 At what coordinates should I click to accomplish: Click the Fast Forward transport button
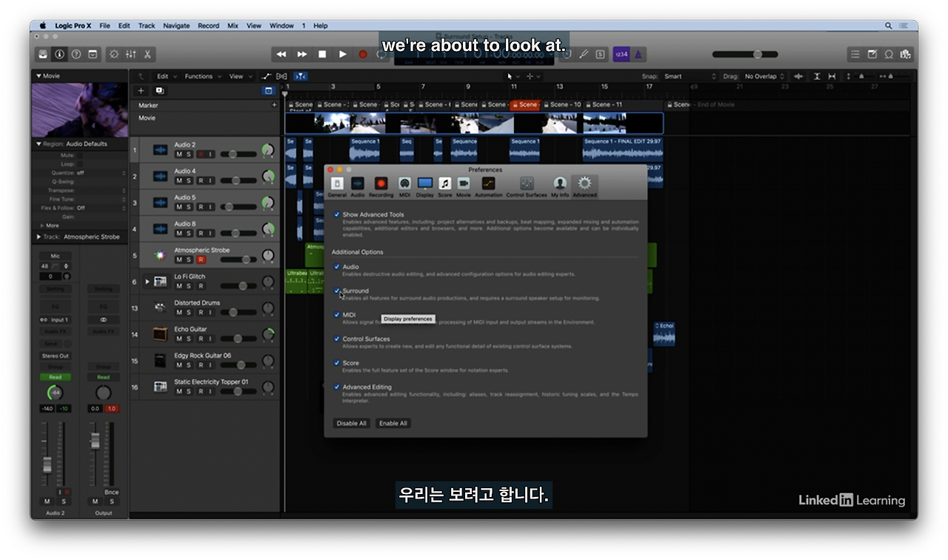pyautogui.click(x=302, y=54)
